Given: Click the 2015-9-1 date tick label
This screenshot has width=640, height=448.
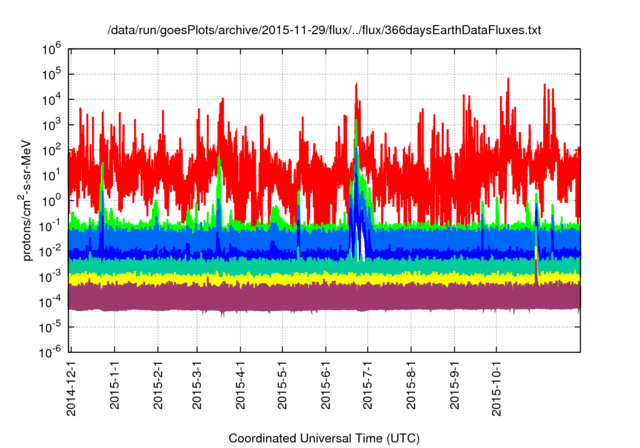Looking at the screenshot, I should 454,385.
